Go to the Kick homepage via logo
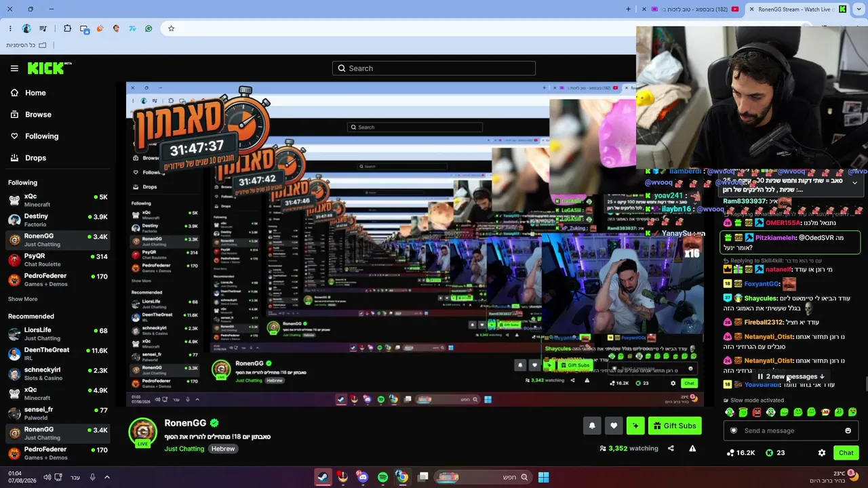This screenshot has width=868, height=488. coord(50,68)
